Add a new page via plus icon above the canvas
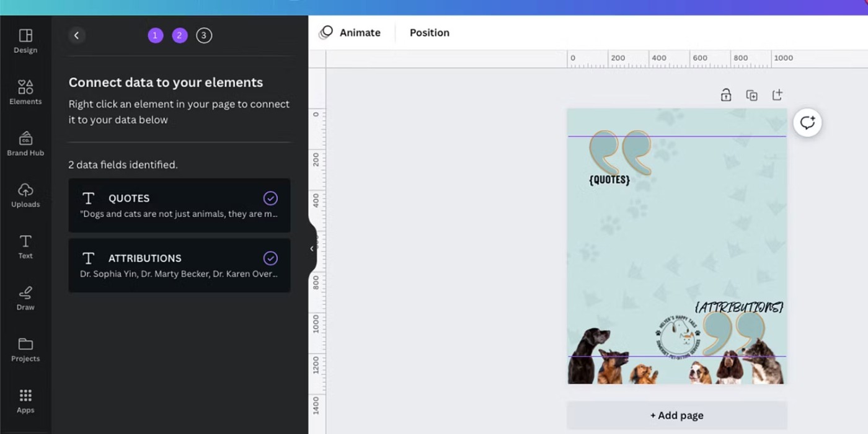 click(777, 95)
